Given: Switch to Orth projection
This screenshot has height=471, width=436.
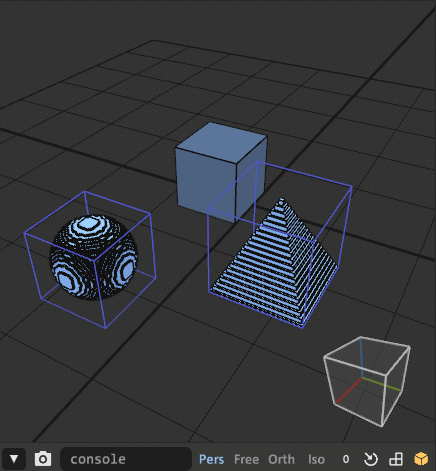Looking at the screenshot, I should point(281,459).
